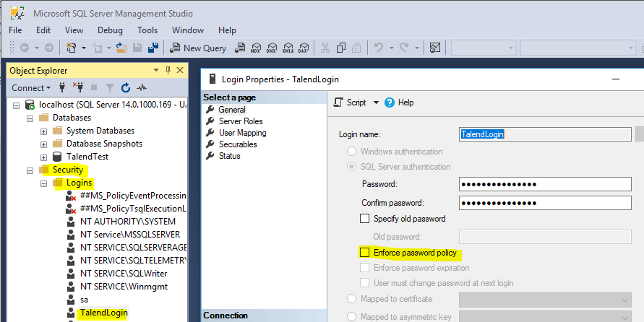Open the Help menu

(x=227, y=30)
